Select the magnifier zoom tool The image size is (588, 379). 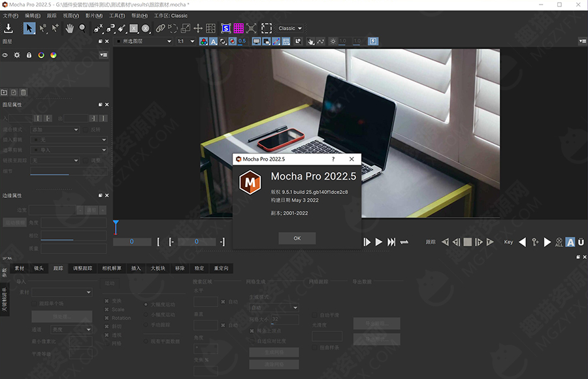pos(82,28)
